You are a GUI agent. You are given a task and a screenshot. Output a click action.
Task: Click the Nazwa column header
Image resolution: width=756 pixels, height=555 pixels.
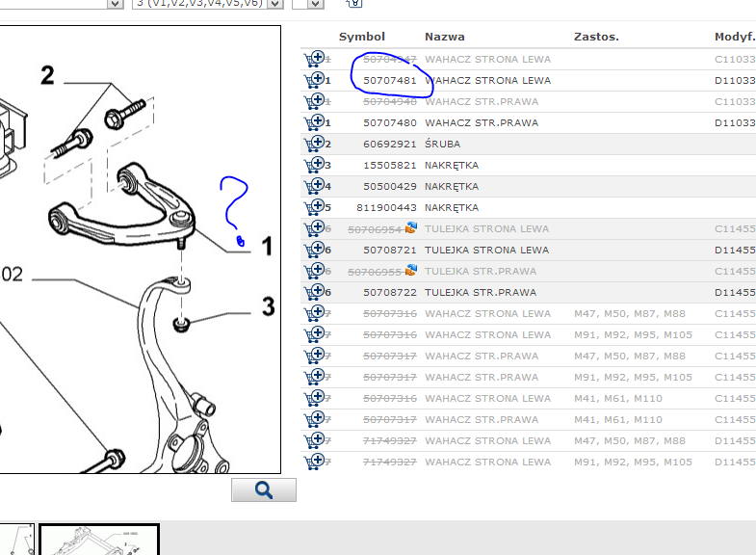click(x=444, y=37)
